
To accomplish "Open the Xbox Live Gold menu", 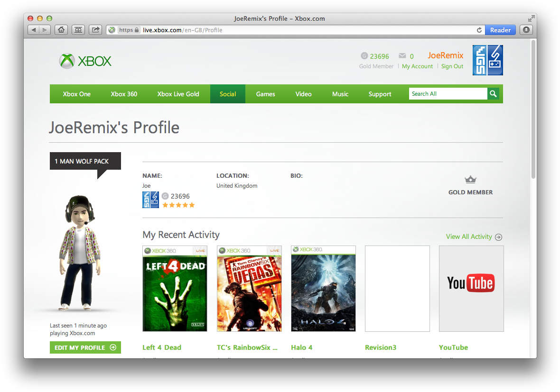I will click(178, 94).
